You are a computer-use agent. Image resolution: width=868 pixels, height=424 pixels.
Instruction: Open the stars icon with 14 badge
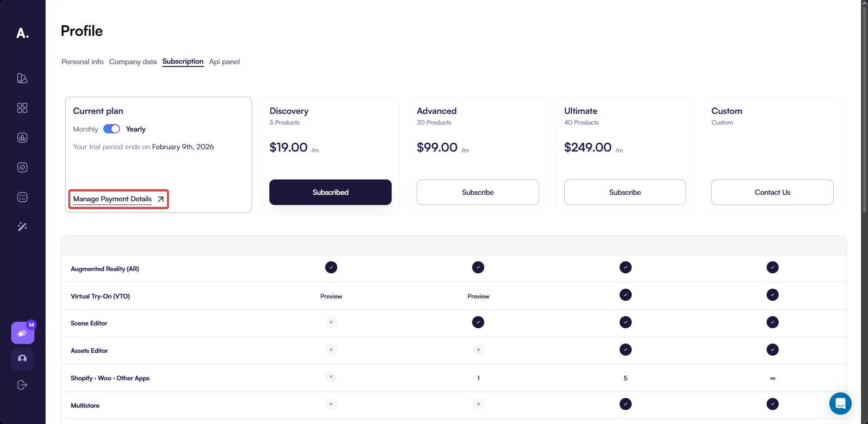pos(22,333)
